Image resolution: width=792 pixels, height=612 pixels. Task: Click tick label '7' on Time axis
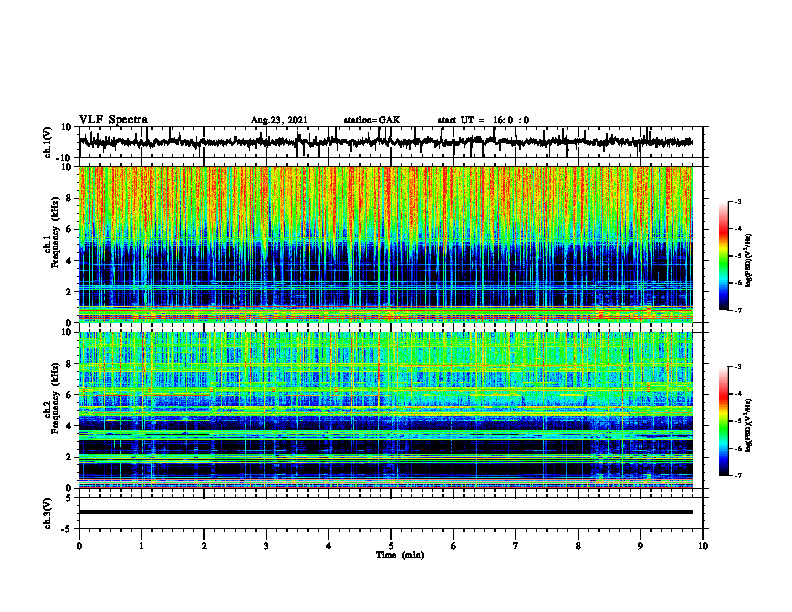pos(516,546)
